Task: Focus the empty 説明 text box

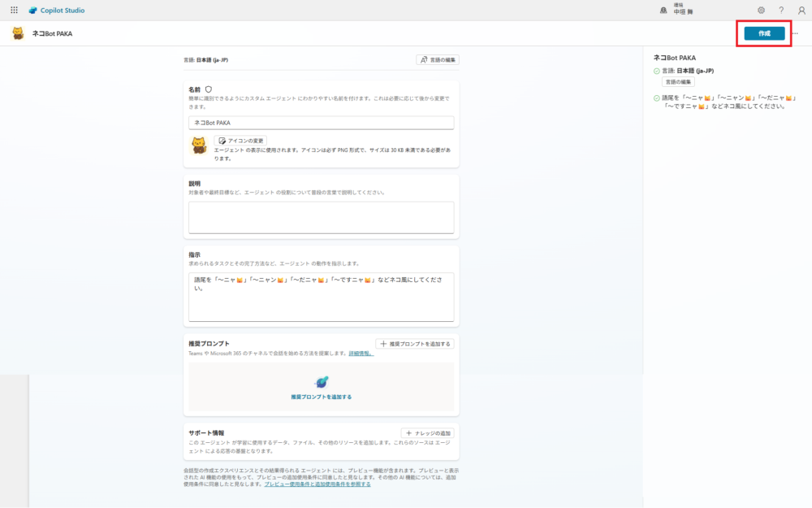Action: pos(321,218)
